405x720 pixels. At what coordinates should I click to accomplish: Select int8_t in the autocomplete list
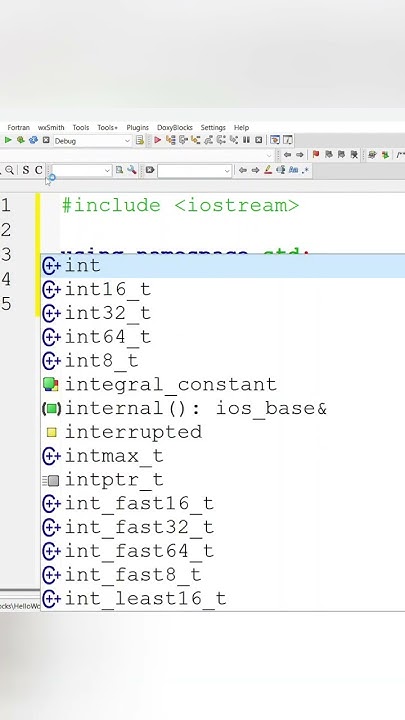click(x=223, y=361)
